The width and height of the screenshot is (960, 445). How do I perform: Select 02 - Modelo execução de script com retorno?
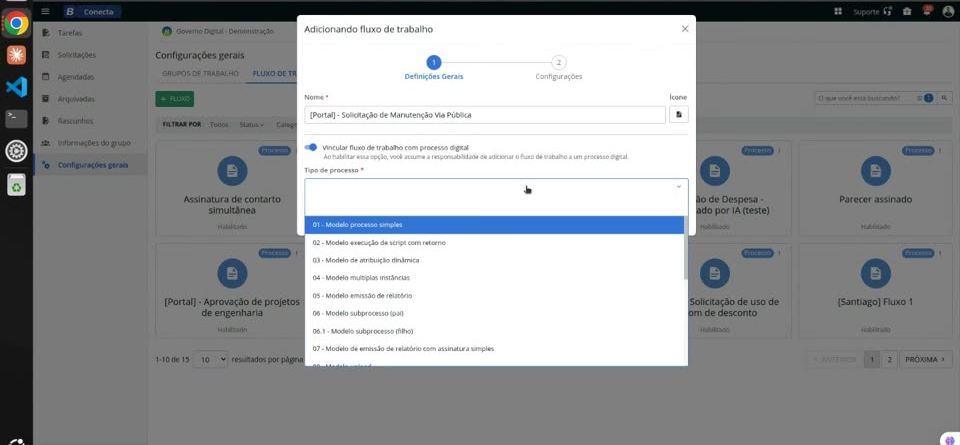click(x=493, y=242)
